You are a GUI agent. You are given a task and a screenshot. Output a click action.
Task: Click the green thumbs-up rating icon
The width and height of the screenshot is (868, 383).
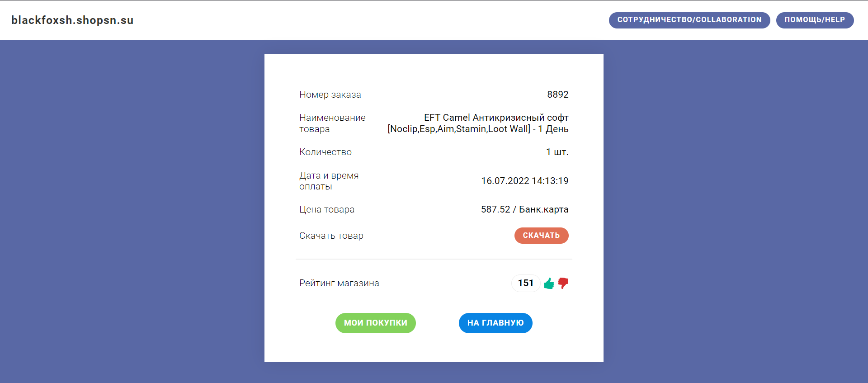coord(549,284)
